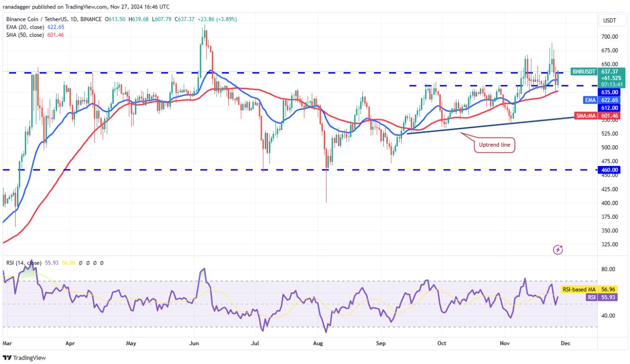Click the Uptrend line annotation callout
The width and height of the screenshot is (630, 364).
[494, 145]
